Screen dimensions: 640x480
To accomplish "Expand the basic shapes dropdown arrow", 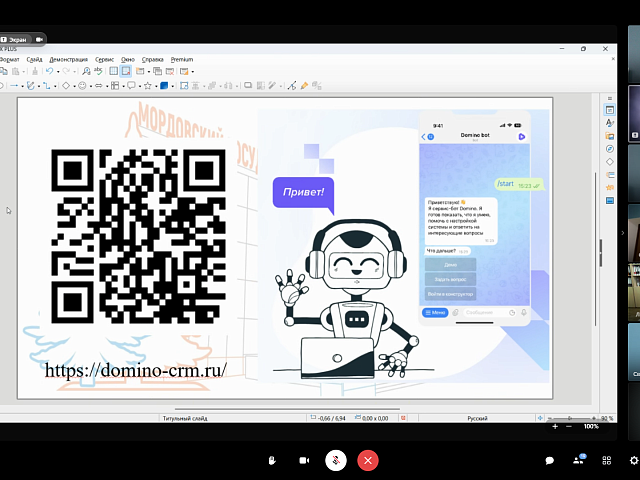I will click(x=74, y=86).
